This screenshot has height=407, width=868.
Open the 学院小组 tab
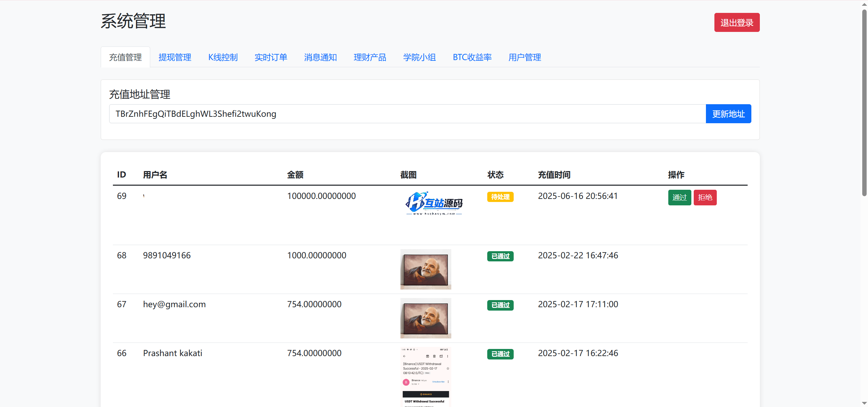(x=419, y=57)
